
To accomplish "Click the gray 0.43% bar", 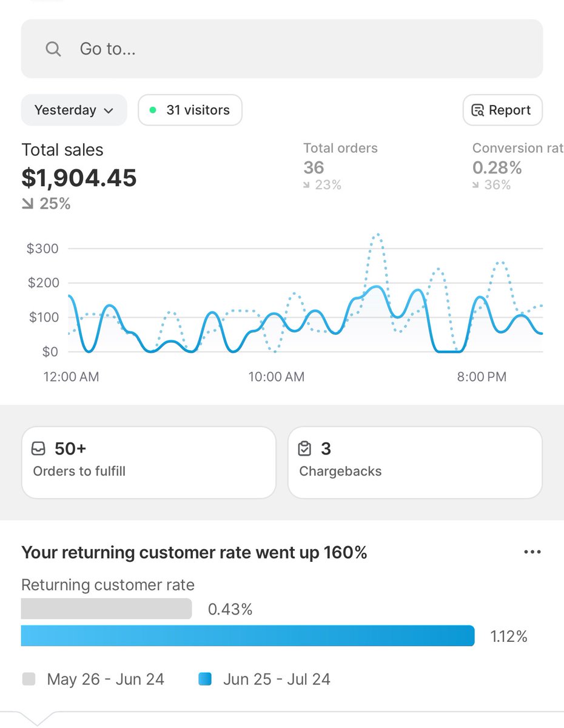I will [x=107, y=608].
